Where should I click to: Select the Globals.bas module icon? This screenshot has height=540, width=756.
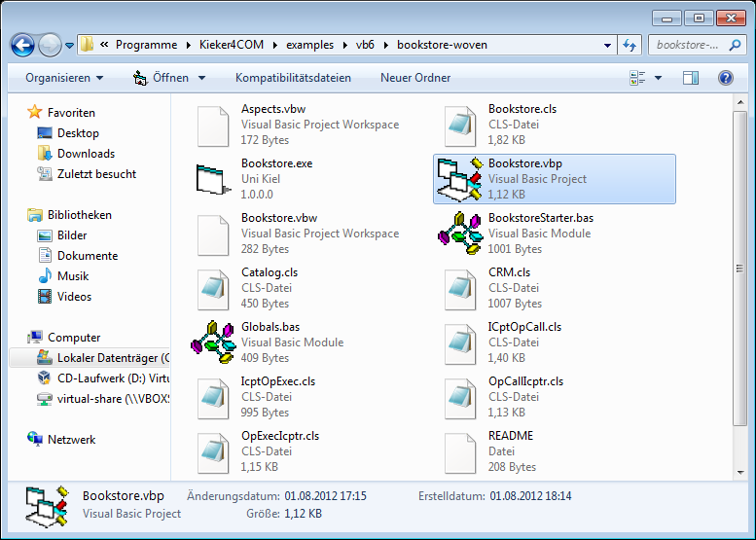213,342
